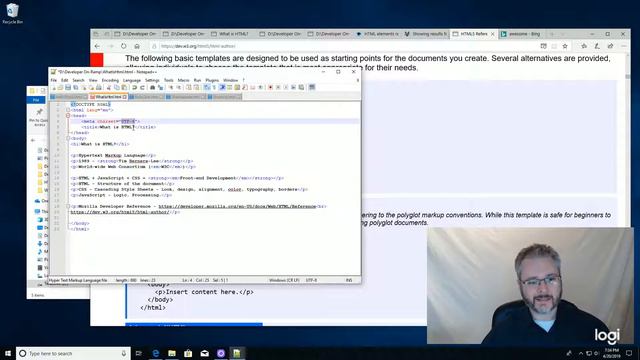640x360 pixels.
Task: Click the Windows Start button
Action: point(8,353)
